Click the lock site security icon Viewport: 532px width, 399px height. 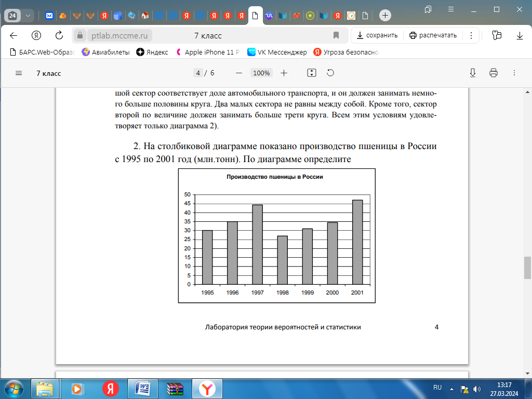[79, 35]
